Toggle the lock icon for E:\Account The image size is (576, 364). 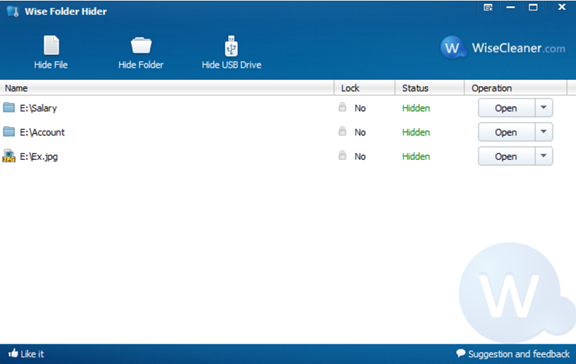(342, 131)
